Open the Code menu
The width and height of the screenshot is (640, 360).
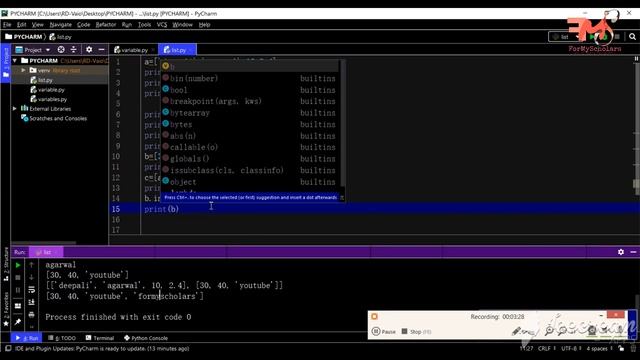(x=83, y=25)
